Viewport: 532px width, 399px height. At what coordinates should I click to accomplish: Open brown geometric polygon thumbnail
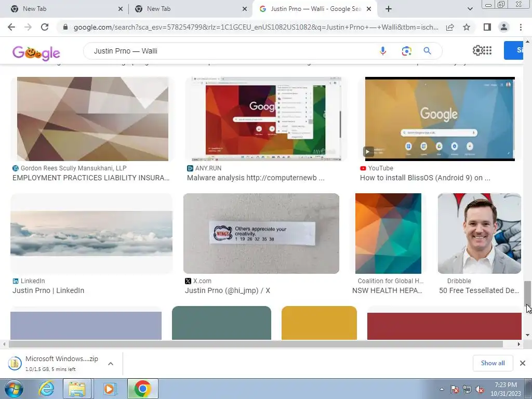92,119
